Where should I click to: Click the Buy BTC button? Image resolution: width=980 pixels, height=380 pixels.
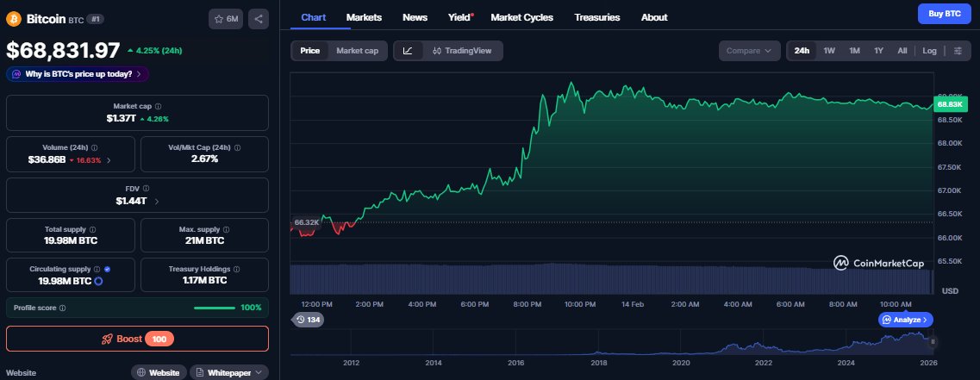[945, 14]
